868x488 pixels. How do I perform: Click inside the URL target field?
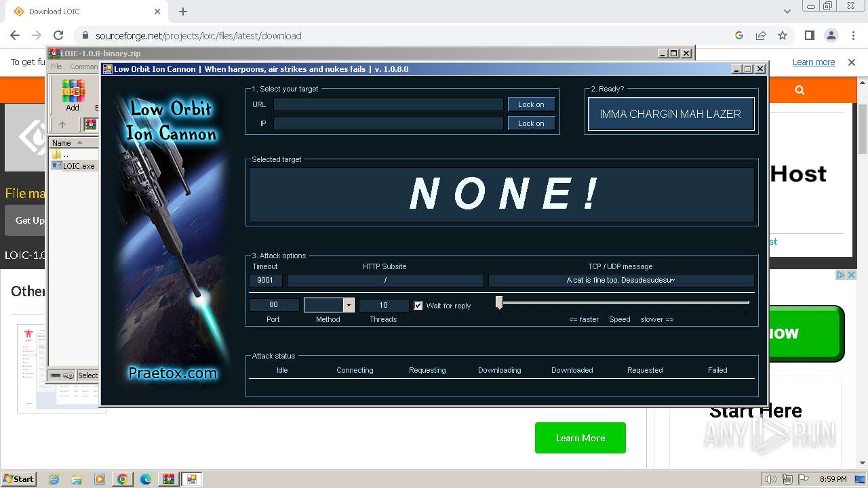(x=388, y=104)
